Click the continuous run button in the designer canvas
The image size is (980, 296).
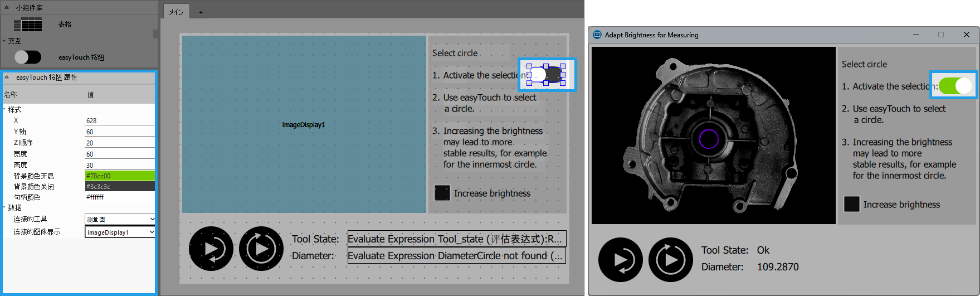[x=261, y=249]
